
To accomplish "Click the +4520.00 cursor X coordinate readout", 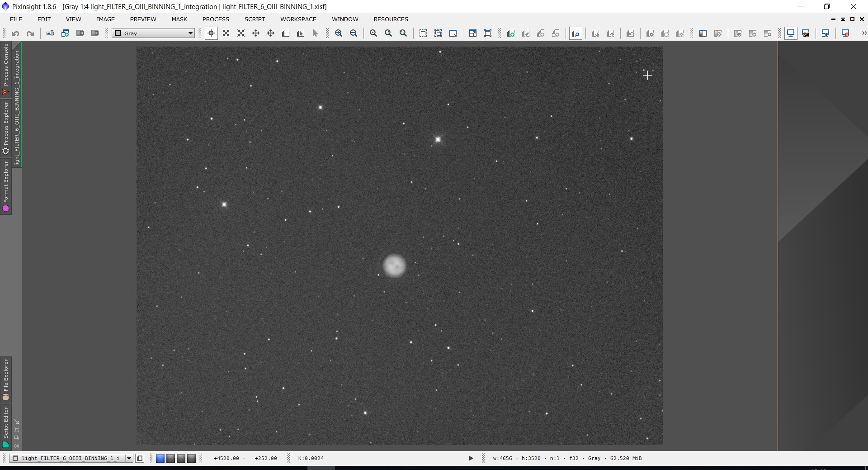I will tap(226, 458).
